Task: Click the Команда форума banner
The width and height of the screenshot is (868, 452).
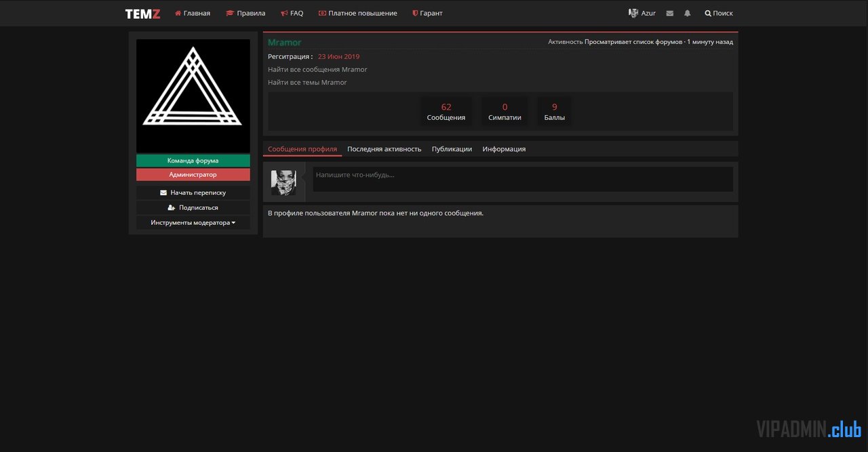Action: (193, 161)
